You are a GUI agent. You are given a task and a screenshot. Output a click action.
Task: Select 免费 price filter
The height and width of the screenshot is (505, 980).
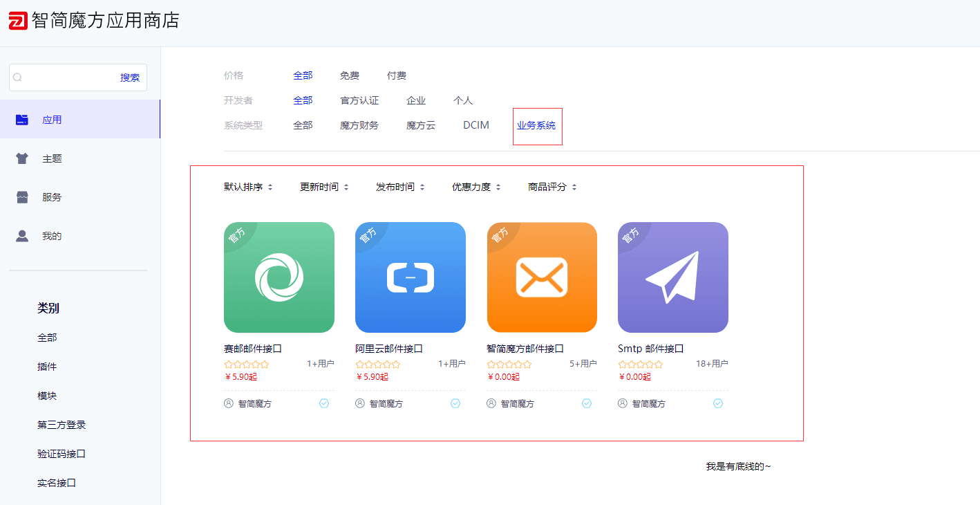[x=350, y=75]
